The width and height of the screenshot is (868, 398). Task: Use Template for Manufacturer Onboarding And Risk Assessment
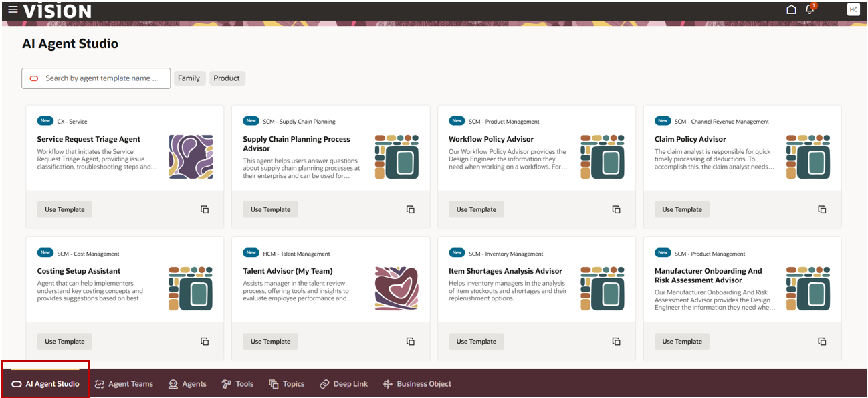coord(682,341)
